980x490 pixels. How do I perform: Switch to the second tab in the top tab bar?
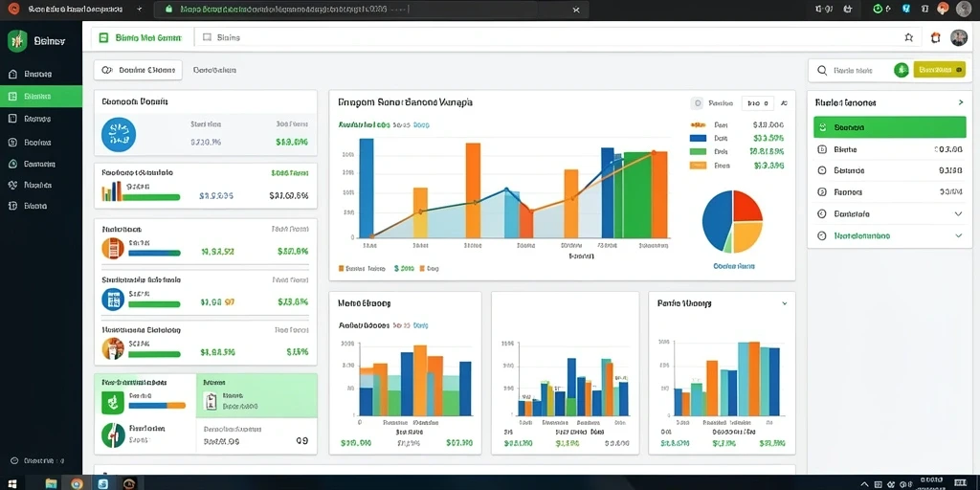[222, 37]
